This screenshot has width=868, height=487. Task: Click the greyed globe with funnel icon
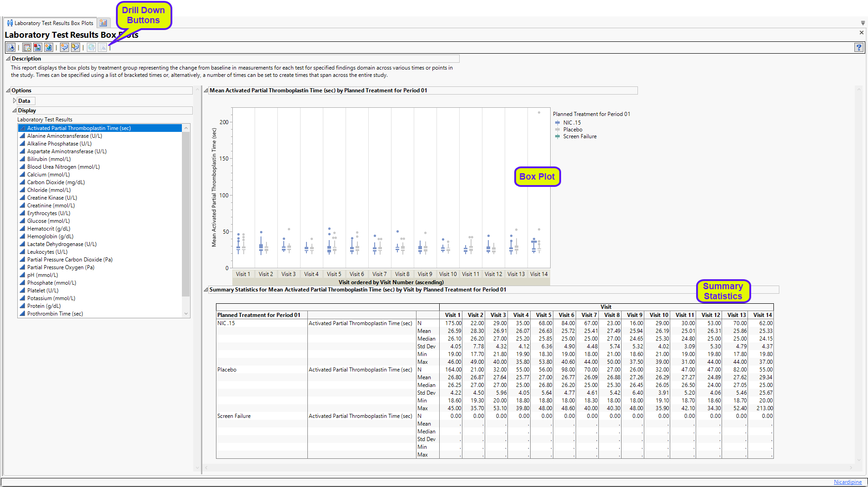click(91, 47)
